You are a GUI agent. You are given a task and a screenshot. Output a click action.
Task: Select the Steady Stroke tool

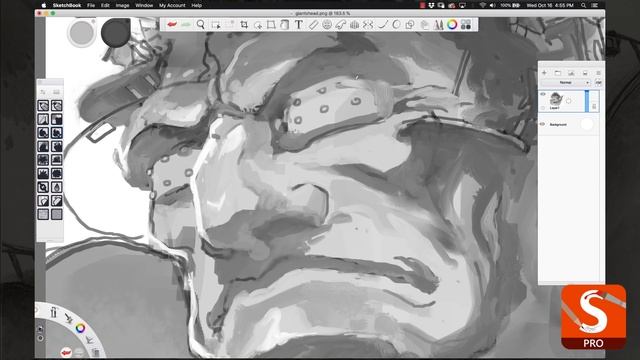[382, 24]
